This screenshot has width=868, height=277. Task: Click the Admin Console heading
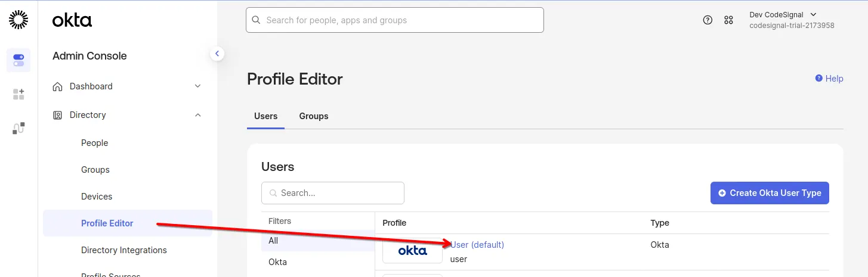[x=89, y=56]
